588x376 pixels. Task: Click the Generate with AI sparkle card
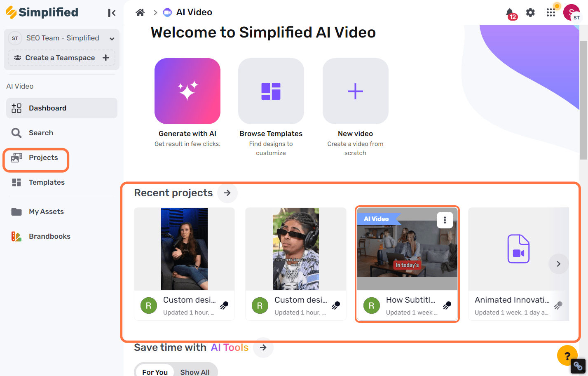coord(187,91)
